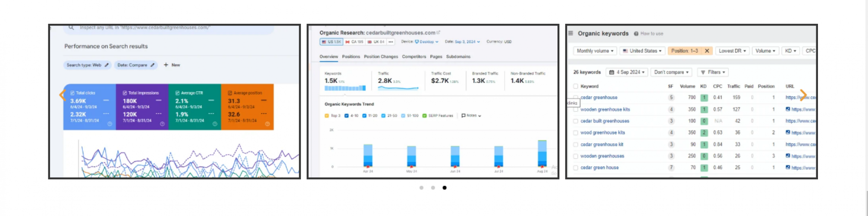Toggle the 51-100 legend checkbox

pos(403,116)
